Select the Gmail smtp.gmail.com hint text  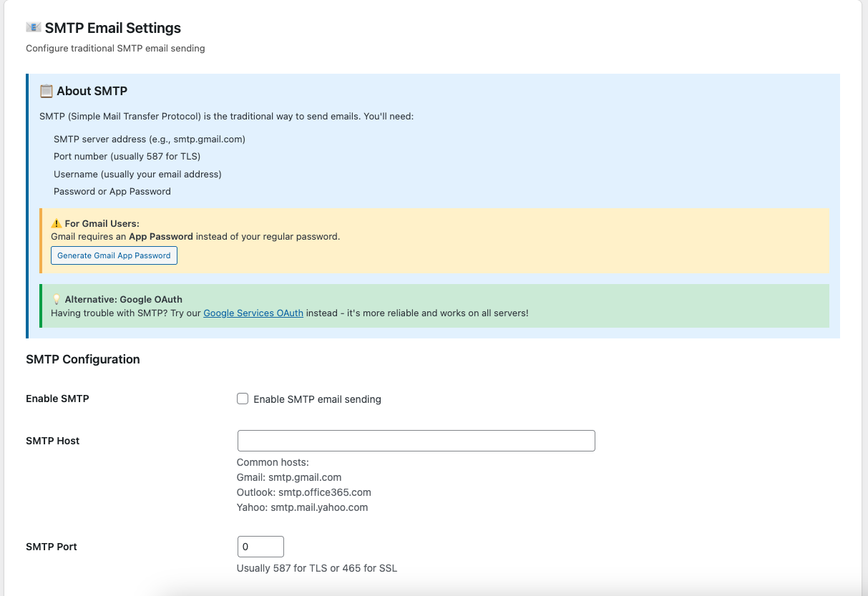pyautogui.click(x=289, y=477)
